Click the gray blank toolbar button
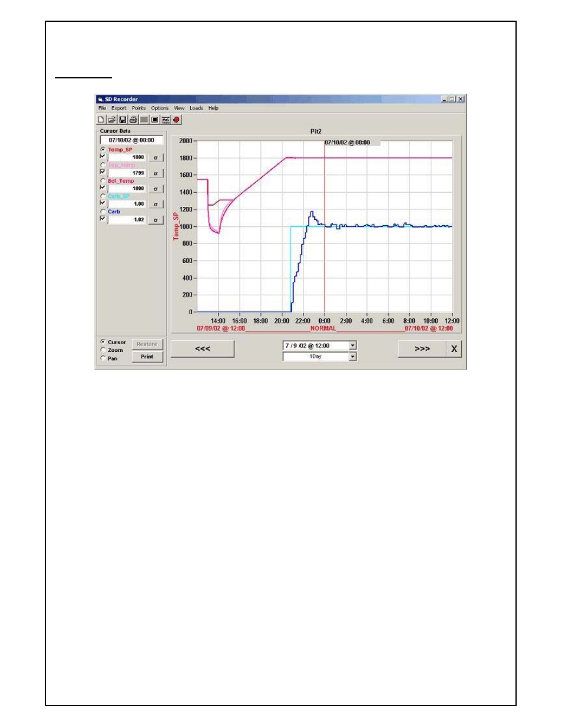 point(144,120)
